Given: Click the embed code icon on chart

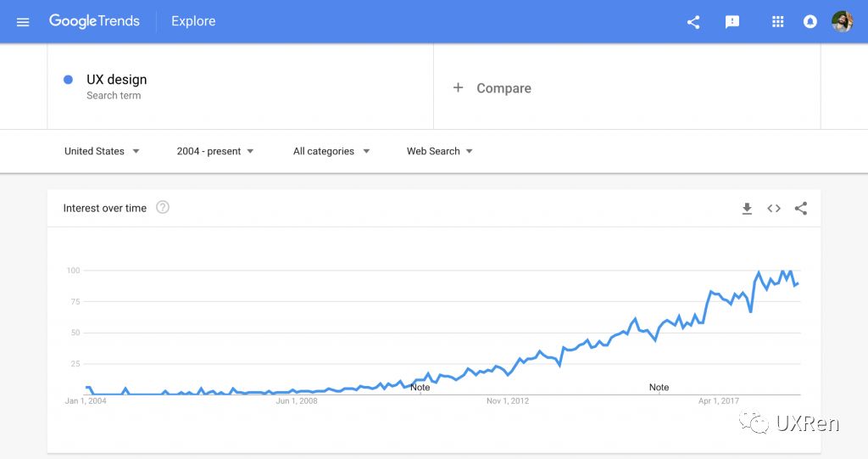Looking at the screenshot, I should [x=774, y=209].
